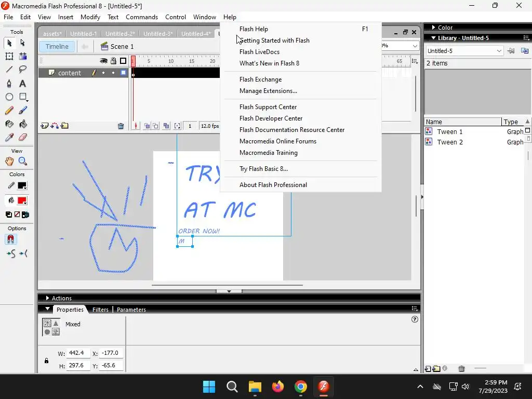Image resolution: width=532 pixels, height=399 pixels.
Task: Click the library delete trash icon
Action: click(x=461, y=369)
